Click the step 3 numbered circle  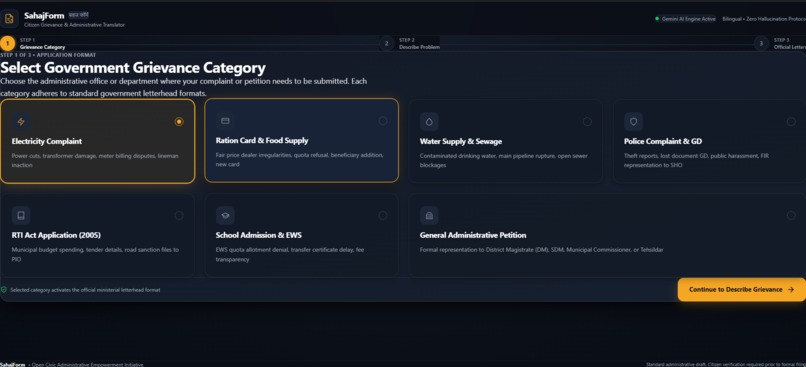click(761, 44)
